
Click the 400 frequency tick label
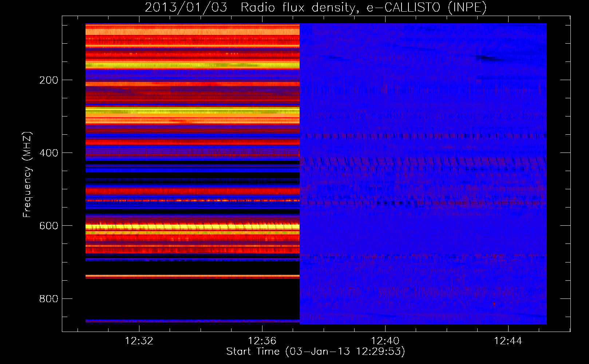click(x=49, y=153)
